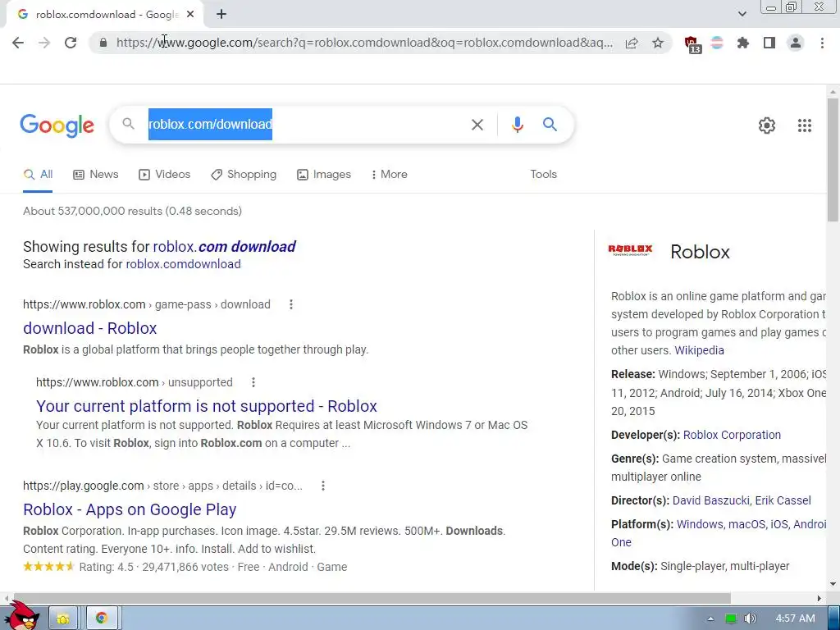The image size is (840, 630).
Task: Click the About 537,000,000 results text
Action: click(x=132, y=211)
